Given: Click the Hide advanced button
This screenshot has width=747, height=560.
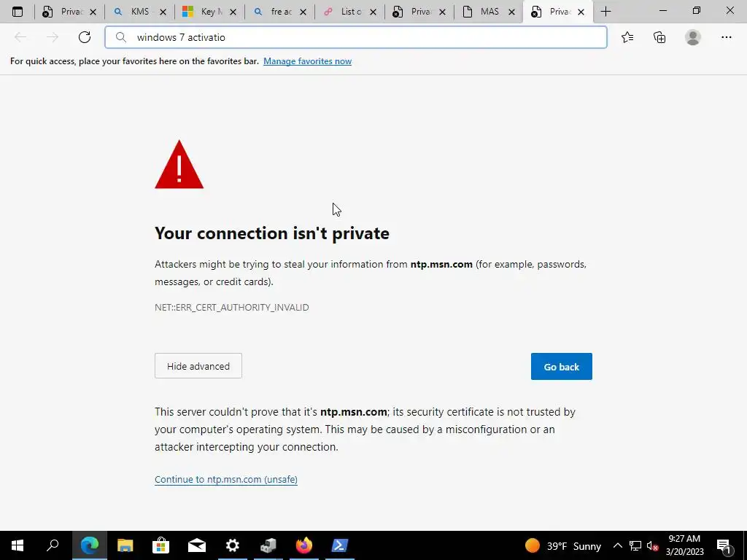Looking at the screenshot, I should 198,366.
